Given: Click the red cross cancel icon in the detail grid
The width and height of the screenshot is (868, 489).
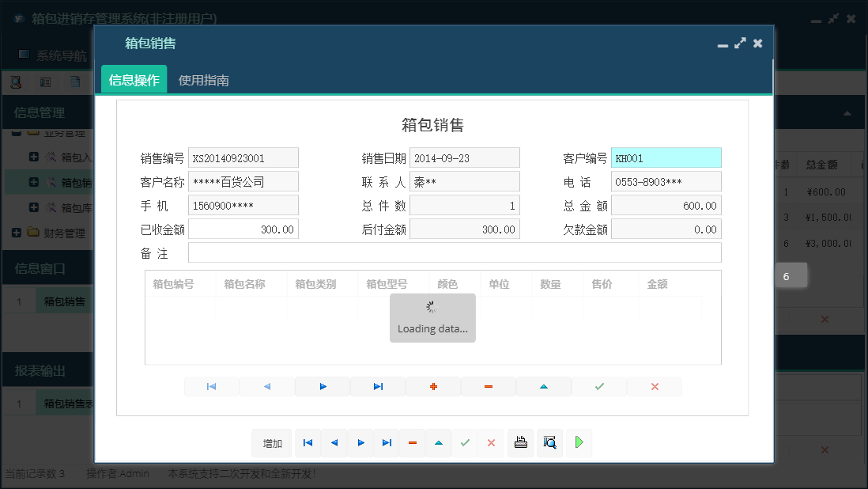Looking at the screenshot, I should [655, 386].
